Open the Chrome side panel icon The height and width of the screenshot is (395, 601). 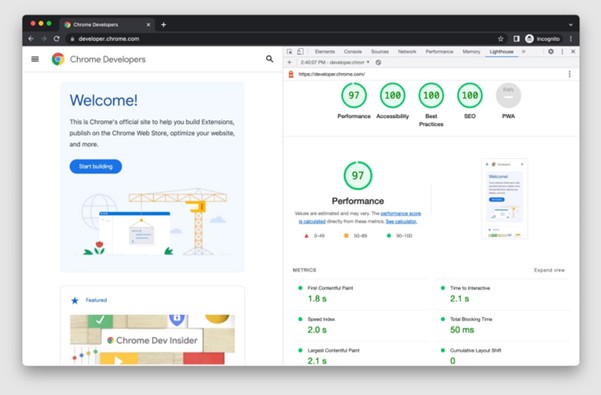click(516, 39)
